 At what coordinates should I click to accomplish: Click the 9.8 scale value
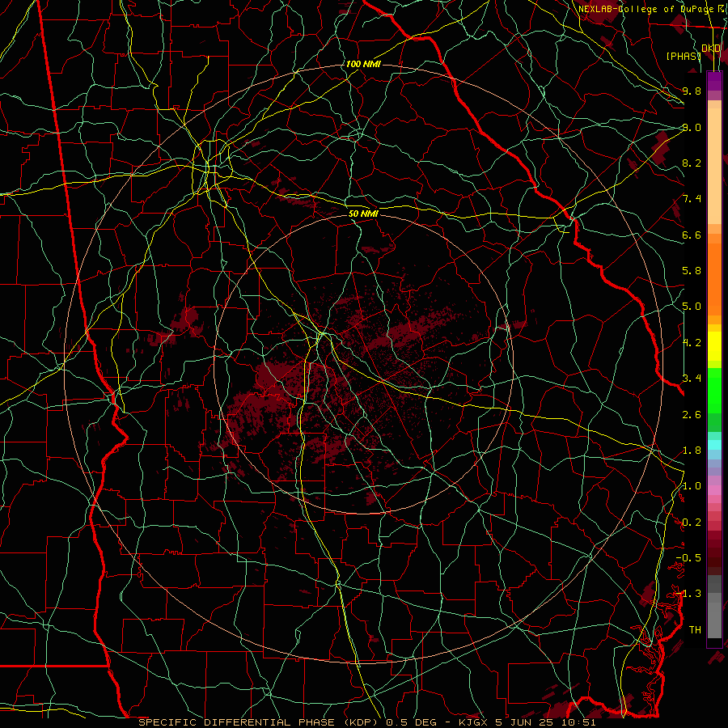(x=692, y=91)
